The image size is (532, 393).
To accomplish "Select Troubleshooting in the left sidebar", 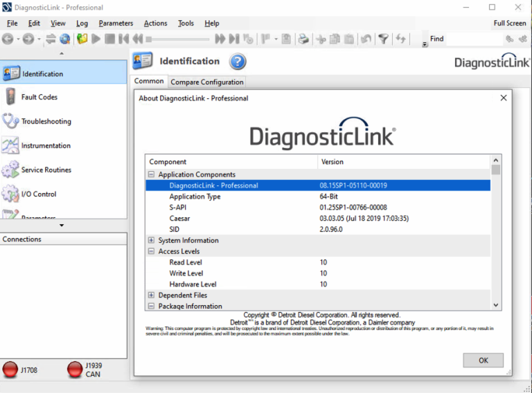I will click(x=64, y=121).
